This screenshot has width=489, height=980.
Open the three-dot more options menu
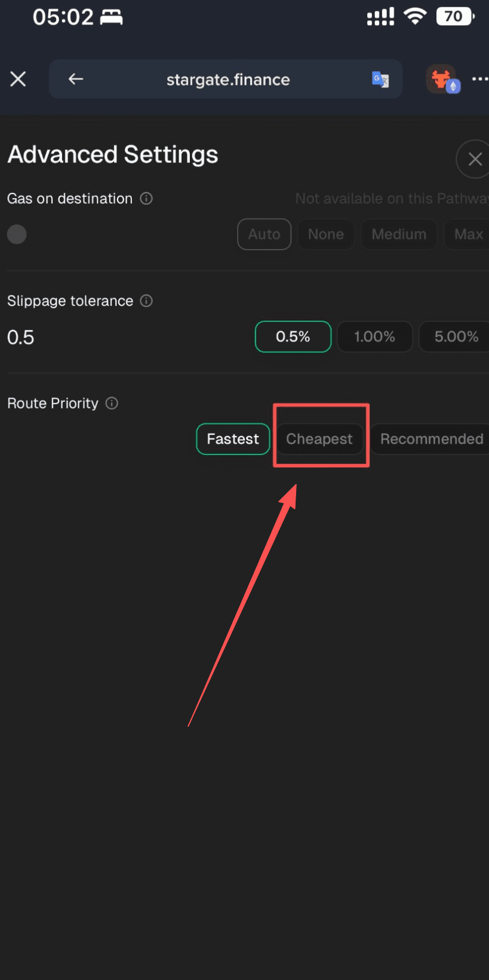480,79
